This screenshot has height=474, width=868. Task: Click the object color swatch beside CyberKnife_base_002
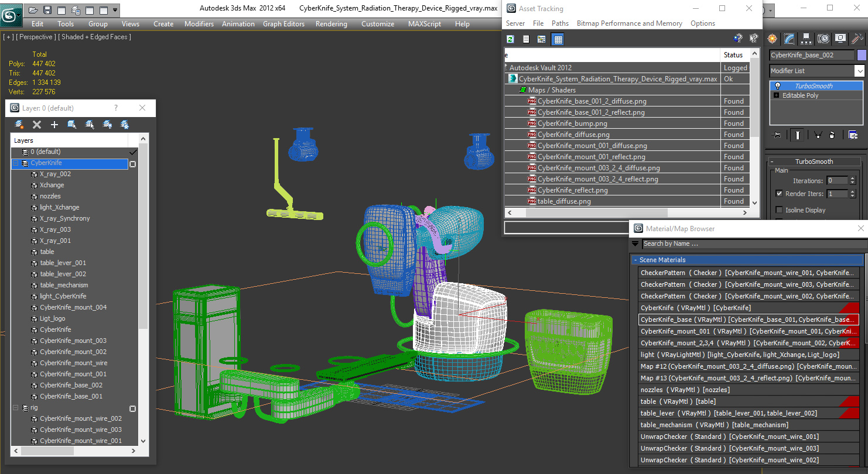(861, 55)
